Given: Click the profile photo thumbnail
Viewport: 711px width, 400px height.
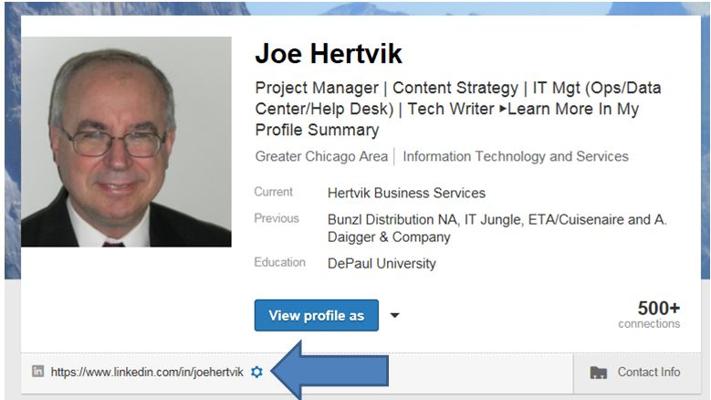Looking at the screenshot, I should pyautogui.click(x=126, y=142).
